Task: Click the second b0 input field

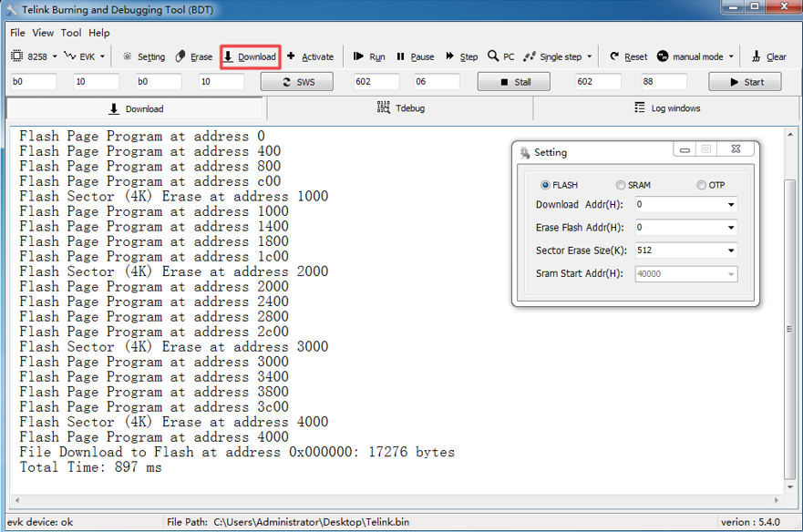Action: click(x=159, y=81)
